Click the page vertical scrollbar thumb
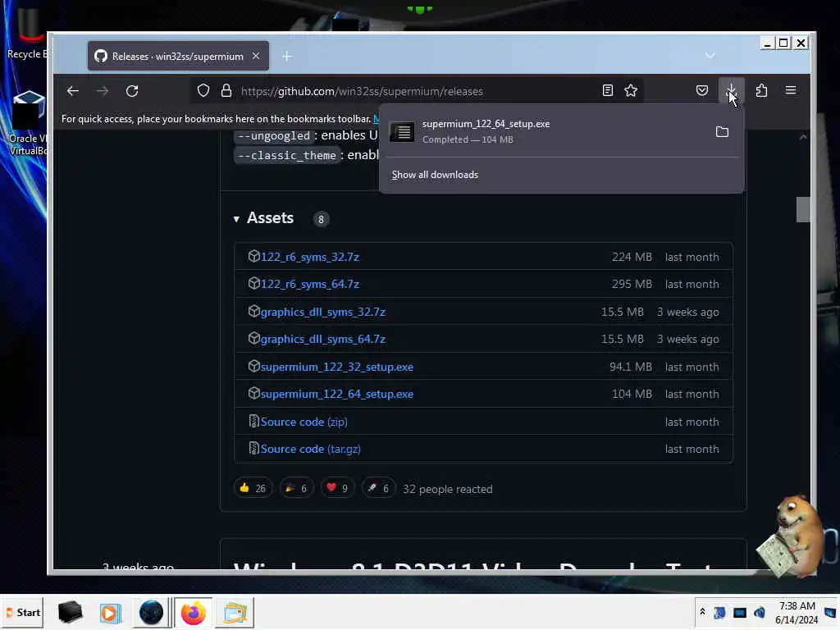The width and height of the screenshot is (840, 630). coord(803,209)
